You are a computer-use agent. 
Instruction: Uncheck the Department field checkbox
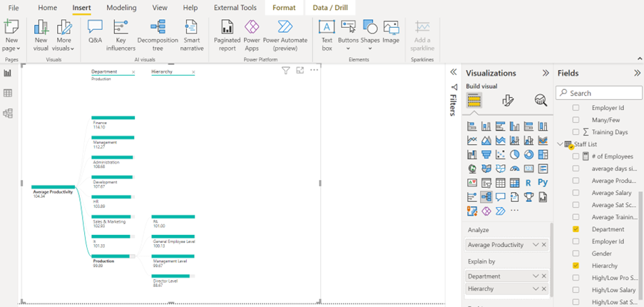click(x=576, y=229)
